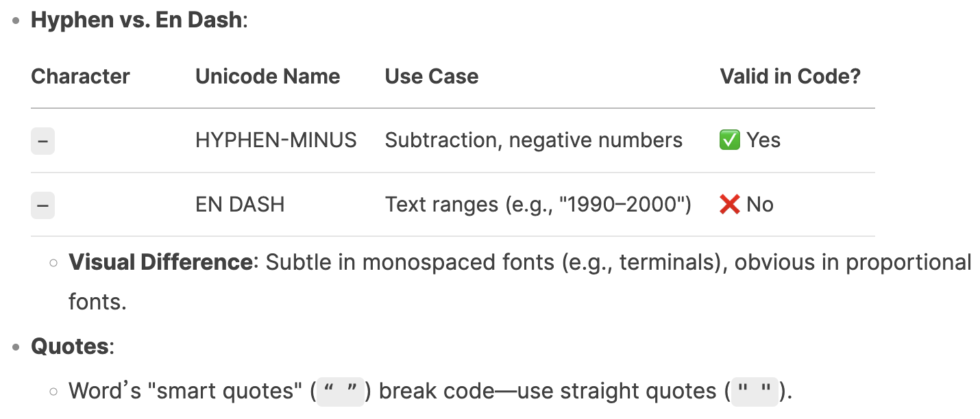Image resolution: width=980 pixels, height=419 pixels.
Task: Click the Unicode Name column header
Action: pyautogui.click(x=268, y=76)
